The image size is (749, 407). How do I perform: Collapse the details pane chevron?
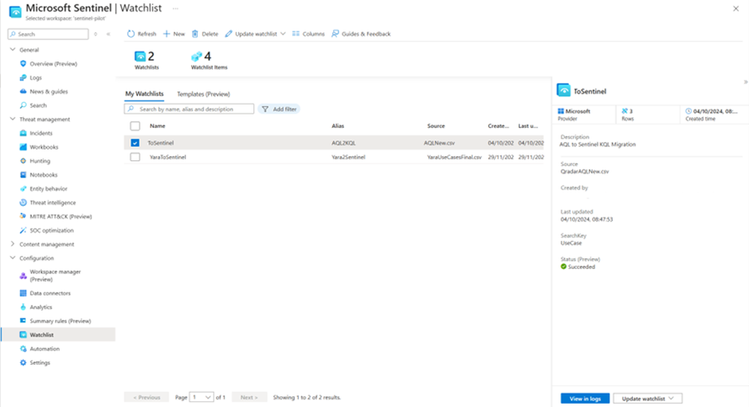coord(745,82)
